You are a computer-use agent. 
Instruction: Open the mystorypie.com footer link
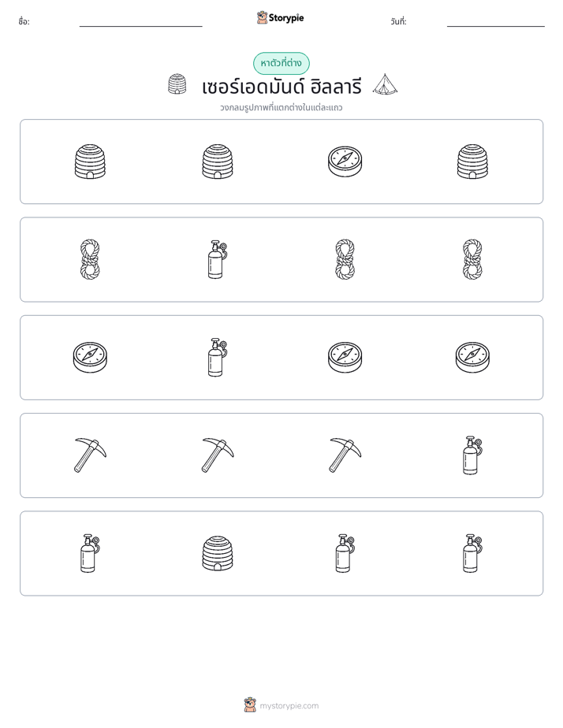[289, 706]
